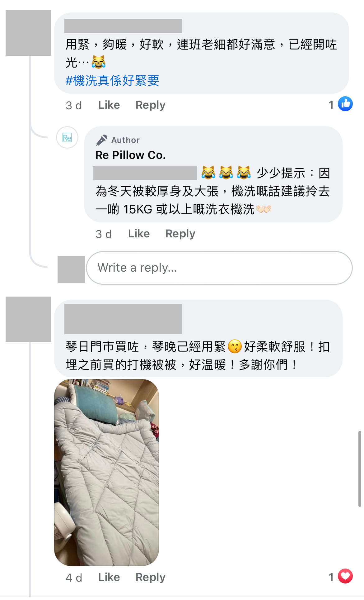The width and height of the screenshot is (364, 600).
Task: Like the comment with the quilt photo
Action: coord(109,577)
